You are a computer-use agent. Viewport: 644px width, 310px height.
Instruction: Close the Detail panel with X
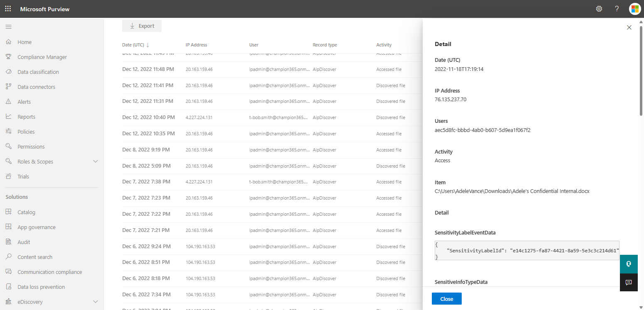[x=629, y=27]
